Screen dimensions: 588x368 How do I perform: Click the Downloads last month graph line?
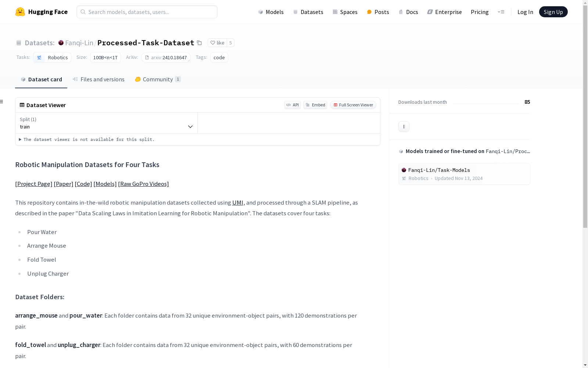[486, 103]
